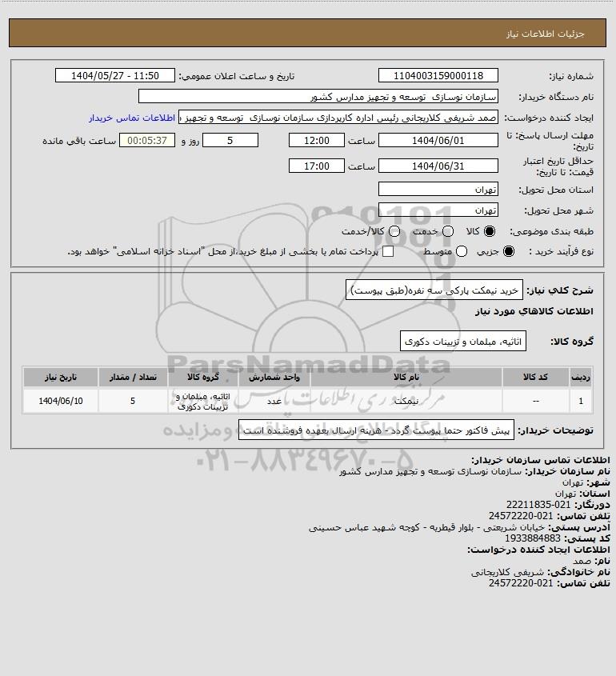
Task: Click the 17:00 validity time field
Action: pos(317,166)
